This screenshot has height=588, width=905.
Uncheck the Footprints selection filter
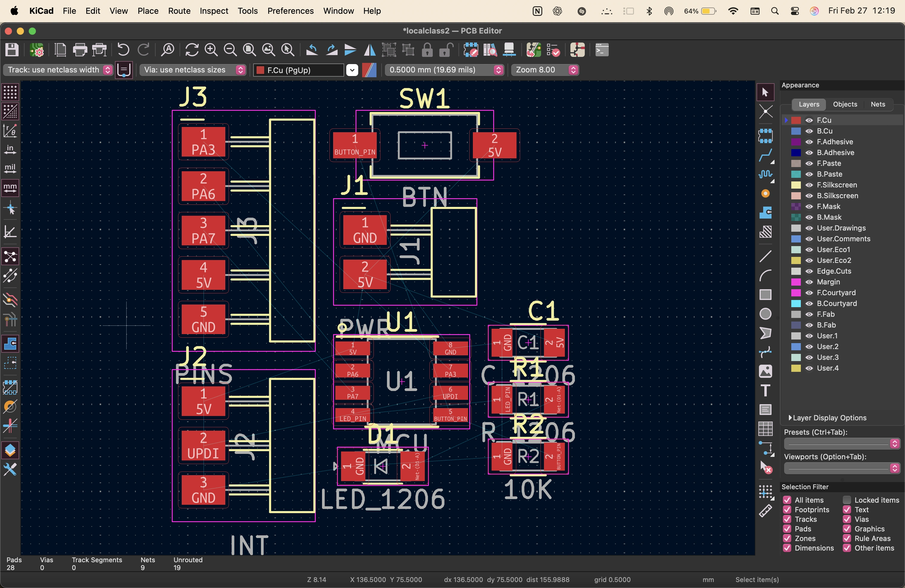pos(787,510)
